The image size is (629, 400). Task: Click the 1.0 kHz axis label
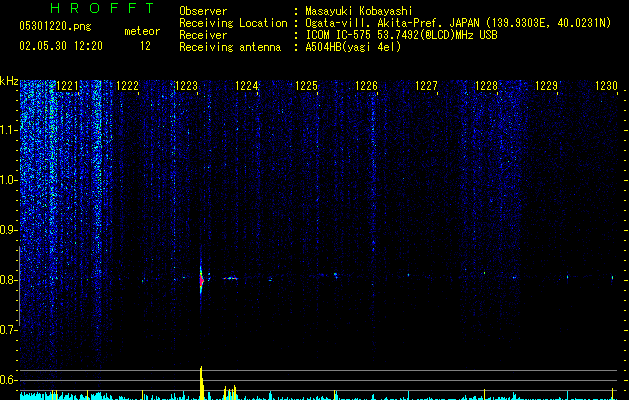[x=8, y=180]
